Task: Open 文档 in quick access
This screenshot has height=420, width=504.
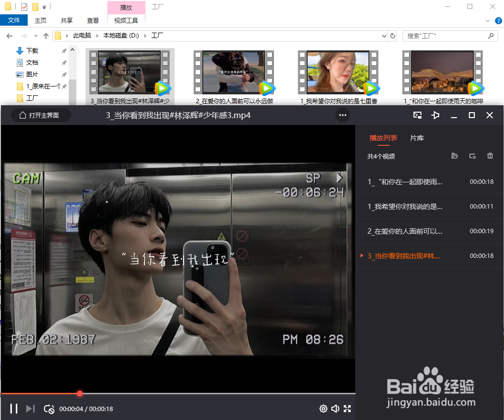Action: click(32, 63)
